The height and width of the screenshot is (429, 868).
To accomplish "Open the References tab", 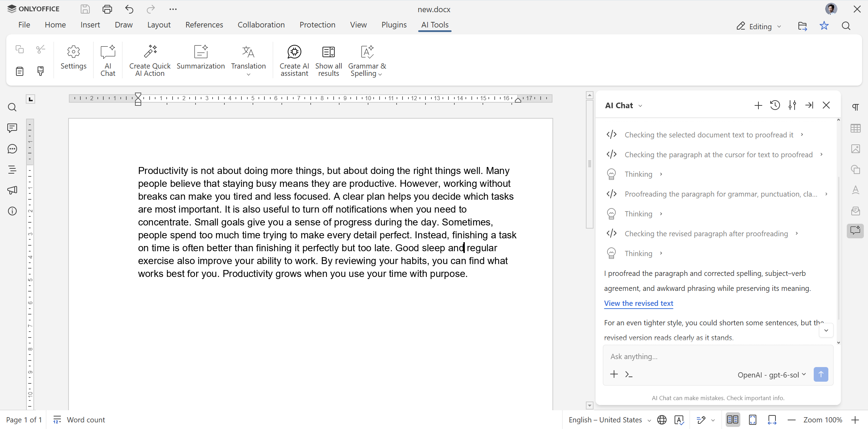I will click(204, 25).
